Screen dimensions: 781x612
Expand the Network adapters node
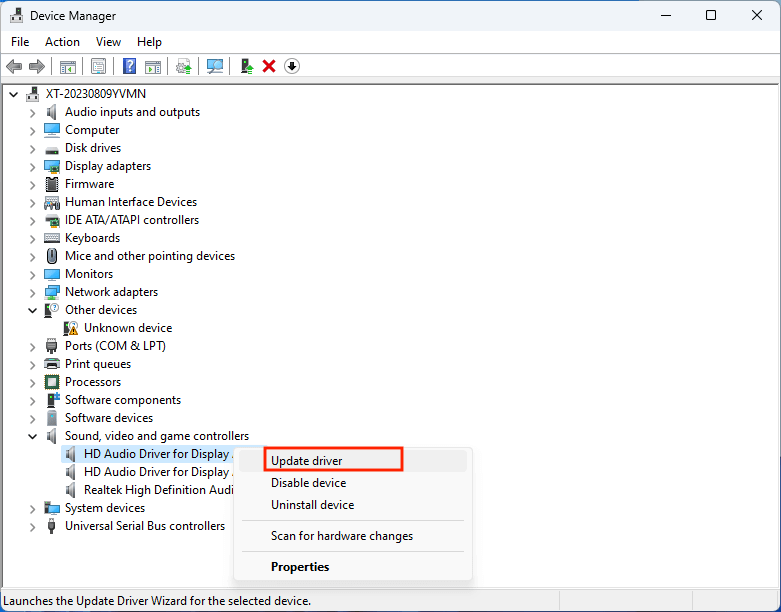(x=33, y=292)
